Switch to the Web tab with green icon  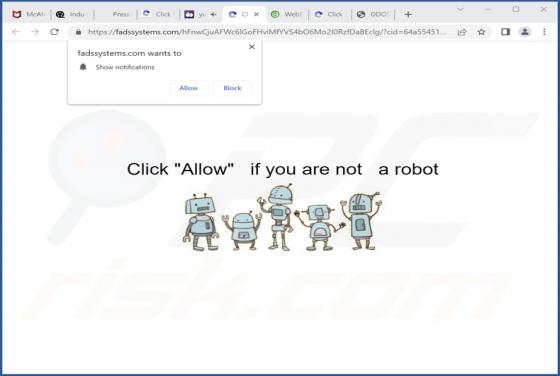287,14
